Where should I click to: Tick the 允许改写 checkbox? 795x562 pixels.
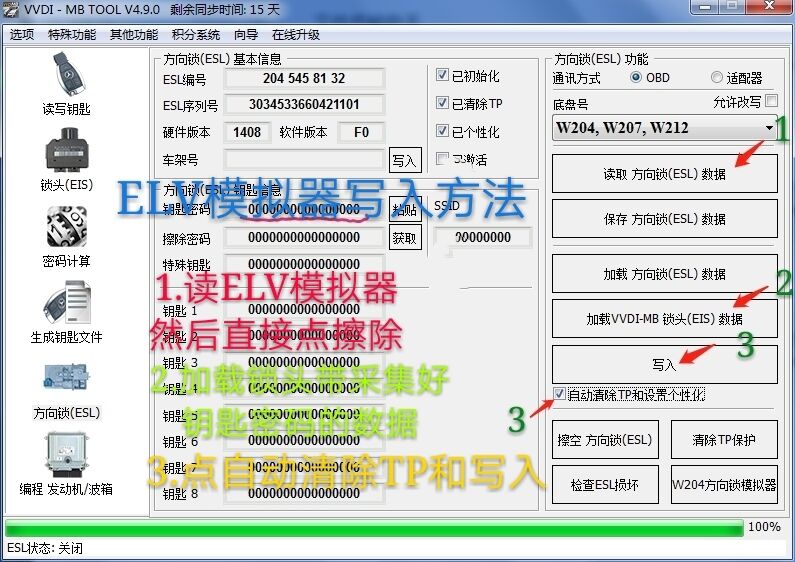[x=771, y=101]
